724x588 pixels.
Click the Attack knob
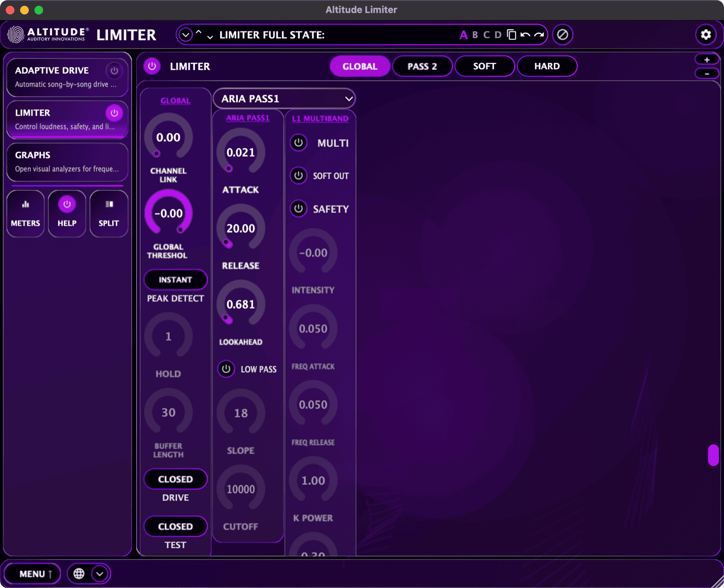click(x=240, y=153)
